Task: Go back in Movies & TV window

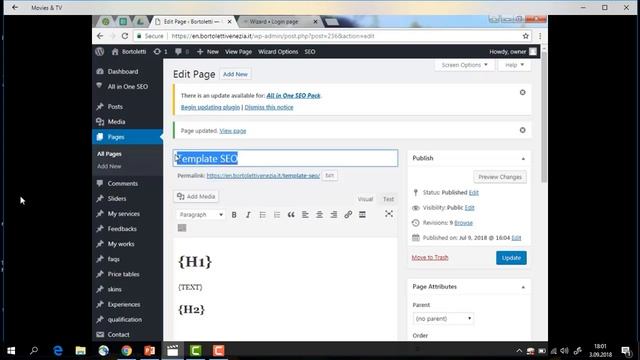Action: (x=15, y=7)
